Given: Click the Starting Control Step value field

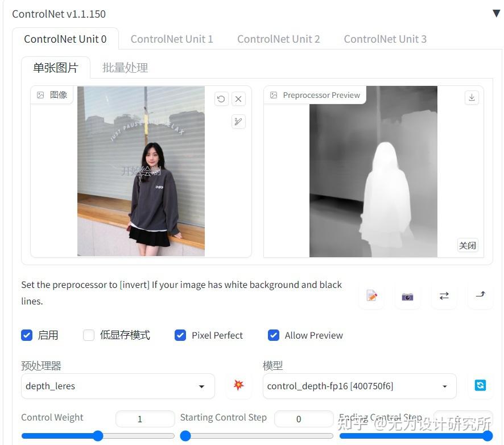Looking at the screenshot, I should coord(304,419).
